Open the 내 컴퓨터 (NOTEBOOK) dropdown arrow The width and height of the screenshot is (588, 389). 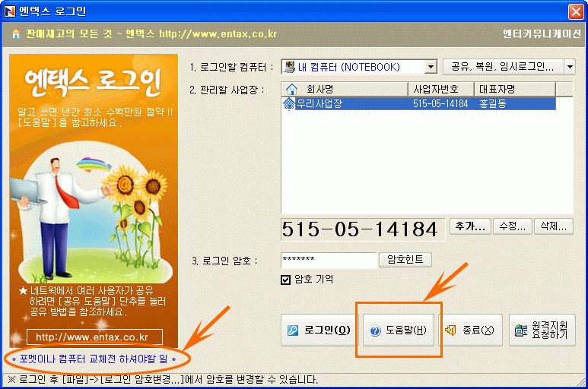431,68
